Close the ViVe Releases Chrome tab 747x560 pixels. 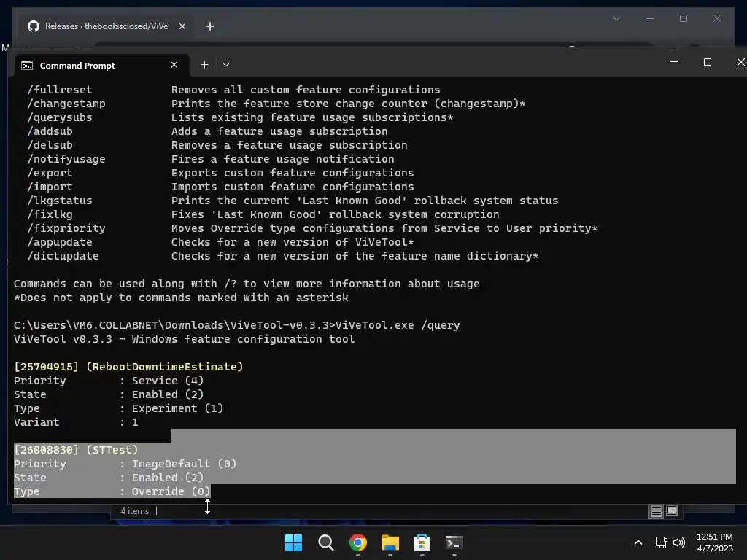click(x=182, y=26)
